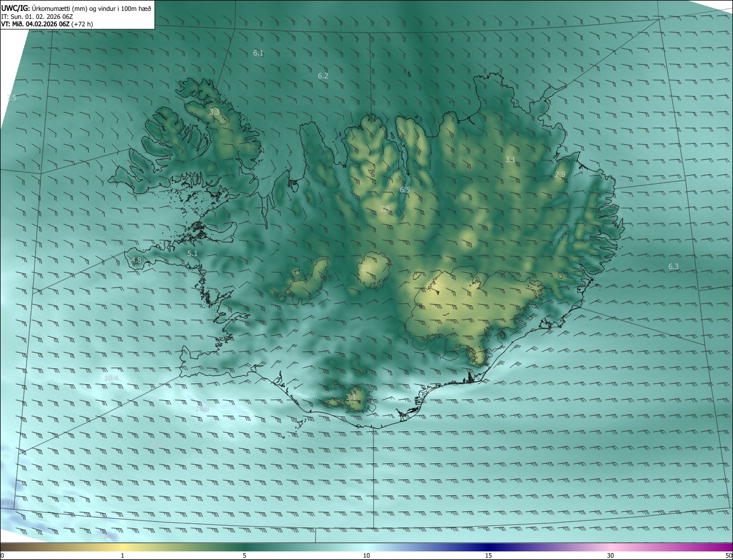Click the 6.5 value in north-central Iceland
Screen dimensions: 733x560
[405, 190]
